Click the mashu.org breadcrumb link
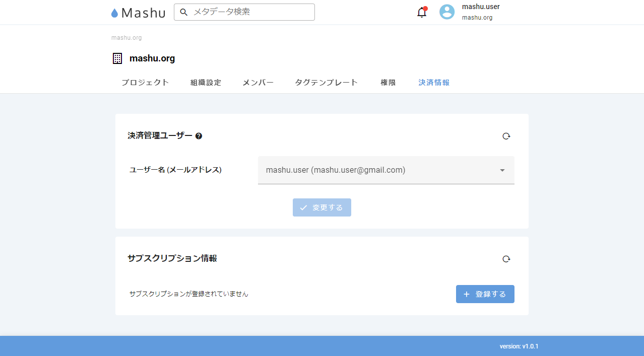Screen dimensions: 644x356 tap(126, 38)
